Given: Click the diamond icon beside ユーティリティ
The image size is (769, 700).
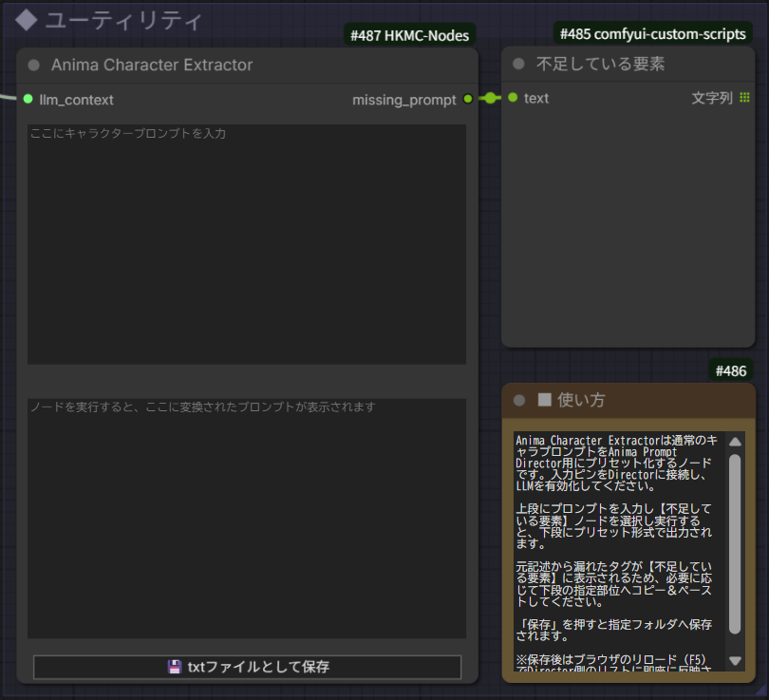Looking at the screenshot, I should pos(27,21).
